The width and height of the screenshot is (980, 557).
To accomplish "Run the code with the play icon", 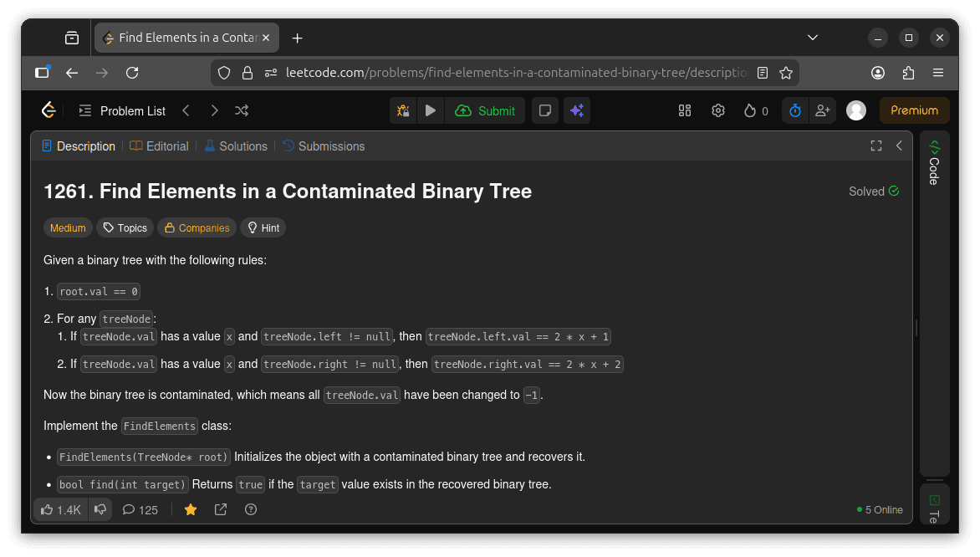I will pyautogui.click(x=430, y=110).
